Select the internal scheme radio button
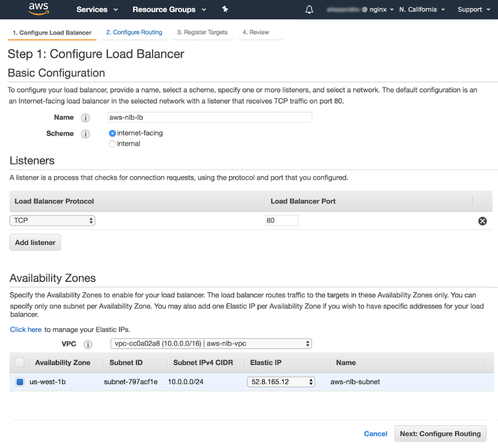 (112, 144)
